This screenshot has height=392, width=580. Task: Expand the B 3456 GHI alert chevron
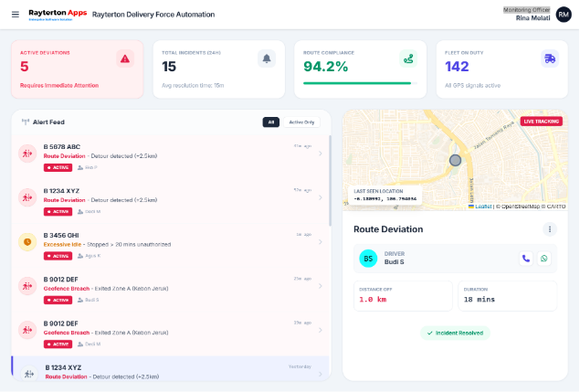click(x=320, y=242)
